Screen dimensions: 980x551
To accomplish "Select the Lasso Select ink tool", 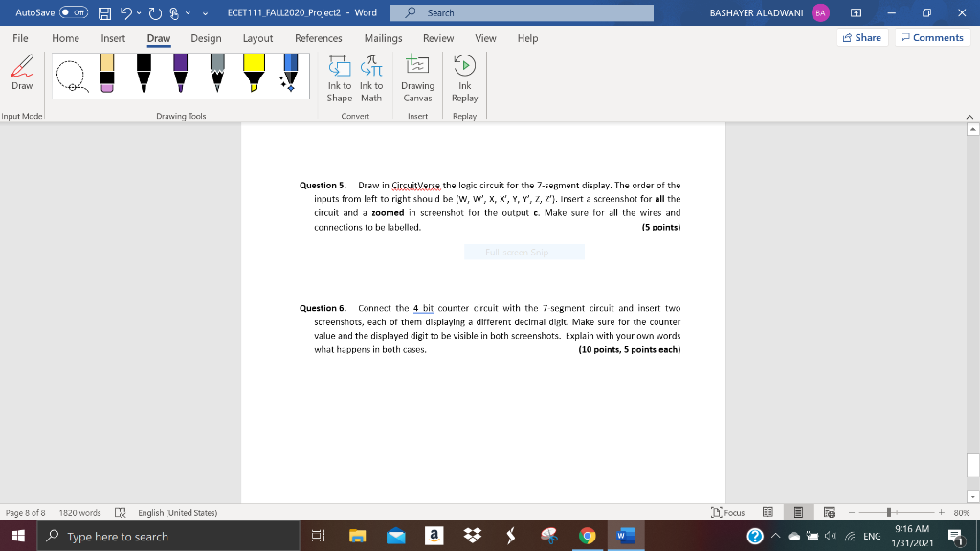I will click(x=72, y=77).
